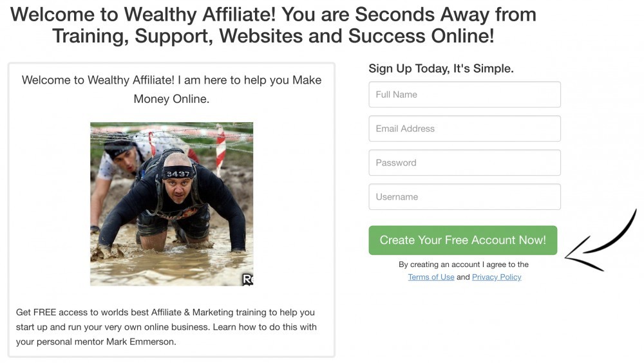Select the Full Name field
Viewport: 644px width, 363px height.
point(464,95)
